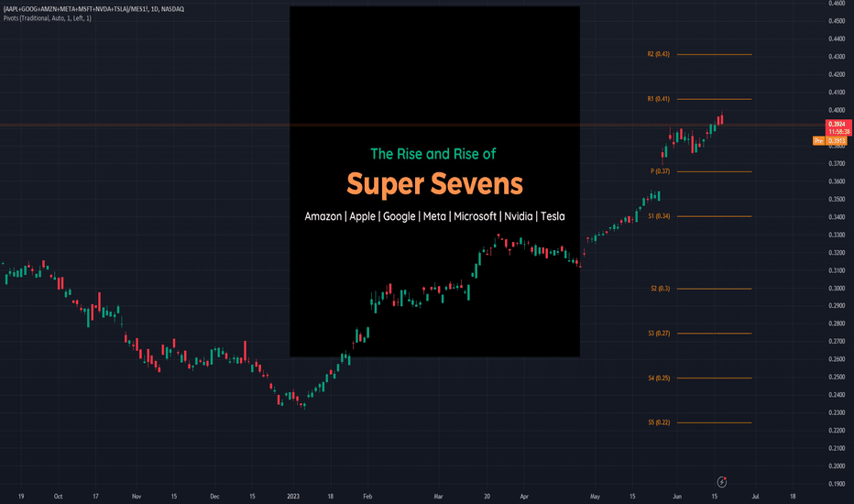The height and width of the screenshot is (504, 854).
Task: Click the 0.3000 value on the price scale
Action: (838, 289)
